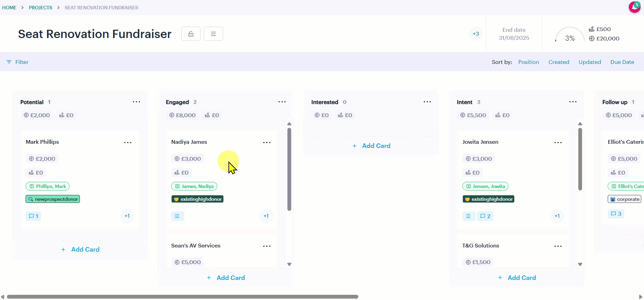This screenshot has width=644, height=300.
Task: Go to PROJECTS breadcrumb
Action: coord(40,8)
